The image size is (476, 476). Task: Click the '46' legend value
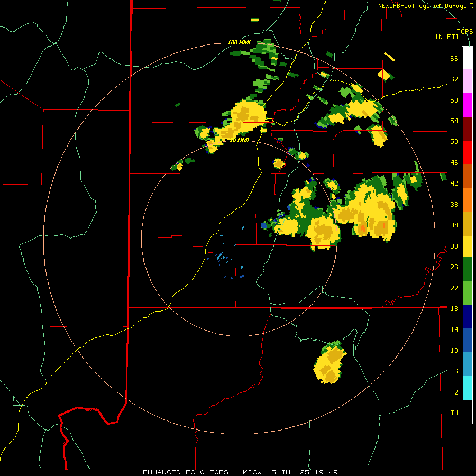pos(454,163)
